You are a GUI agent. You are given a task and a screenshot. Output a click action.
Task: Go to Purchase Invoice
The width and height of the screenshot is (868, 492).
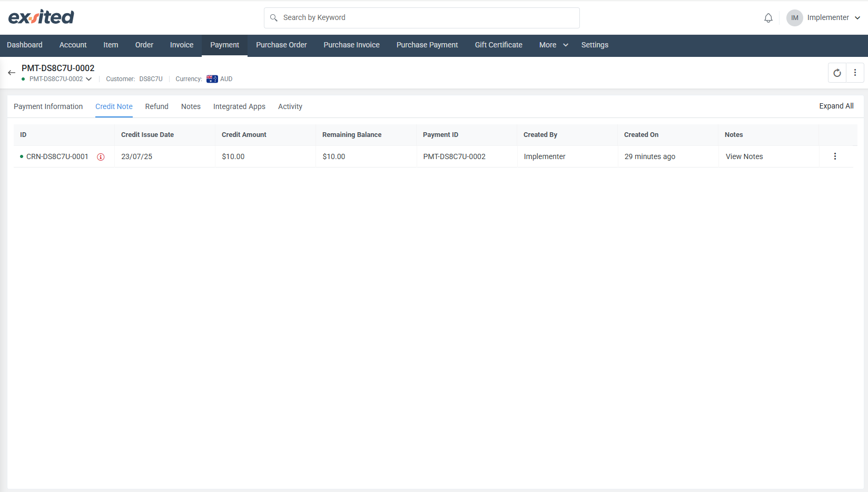coord(351,45)
